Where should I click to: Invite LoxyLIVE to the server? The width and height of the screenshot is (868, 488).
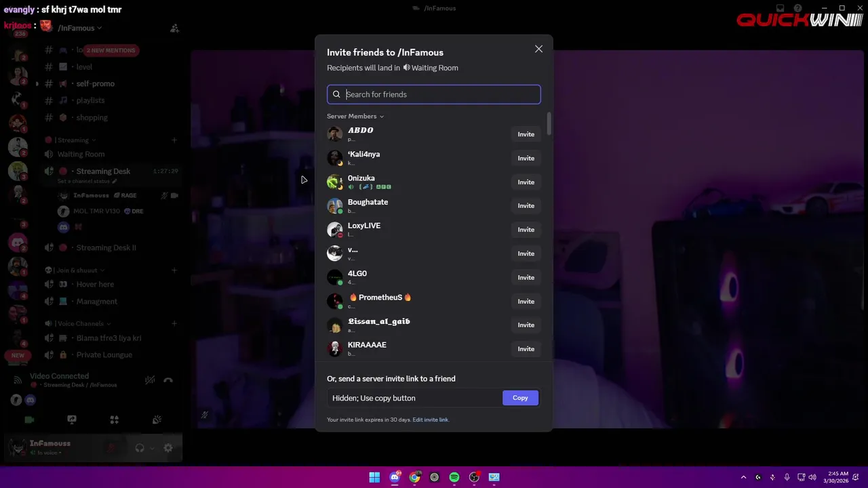click(526, 229)
